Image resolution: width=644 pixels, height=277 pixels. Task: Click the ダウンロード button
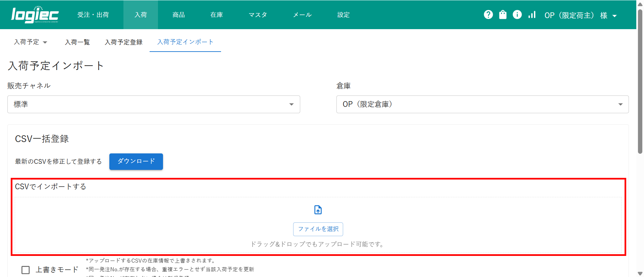click(x=136, y=161)
